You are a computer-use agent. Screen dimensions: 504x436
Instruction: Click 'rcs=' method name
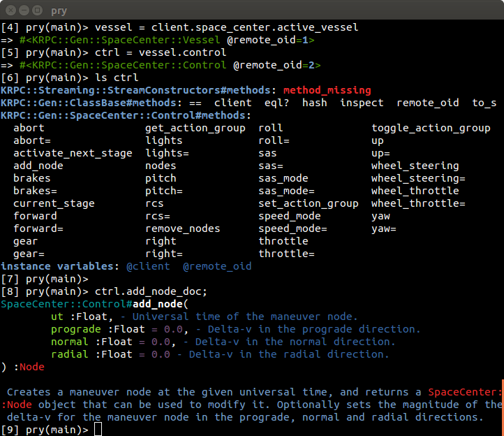(x=158, y=216)
